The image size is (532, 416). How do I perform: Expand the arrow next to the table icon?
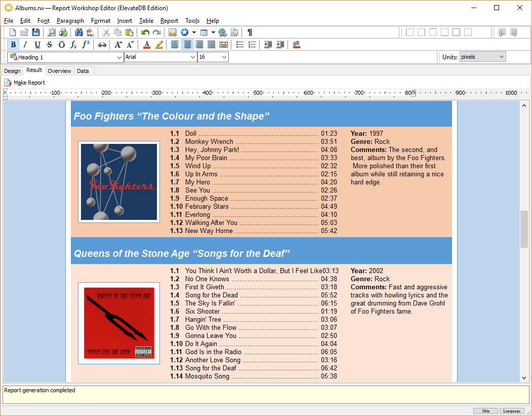pos(213,32)
